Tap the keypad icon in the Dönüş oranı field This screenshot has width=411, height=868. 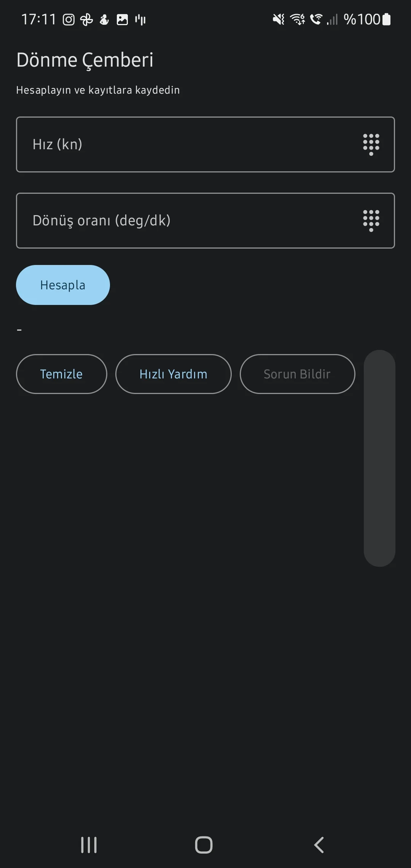371,221
